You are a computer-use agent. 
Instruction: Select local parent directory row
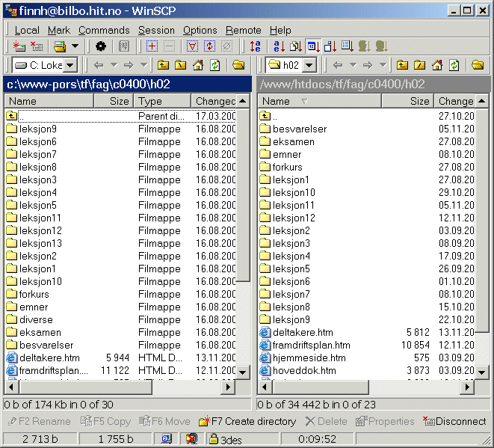click(120, 117)
